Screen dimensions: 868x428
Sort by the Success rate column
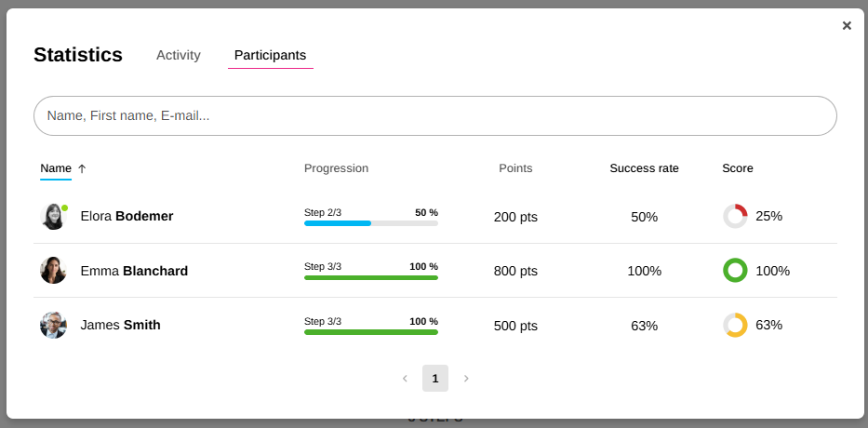pos(644,168)
